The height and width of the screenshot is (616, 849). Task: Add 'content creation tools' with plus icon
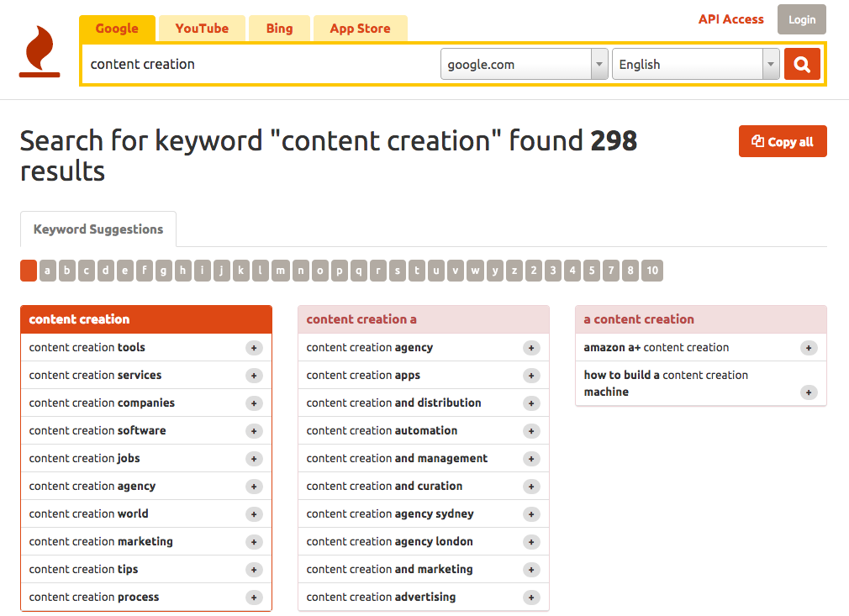click(254, 348)
